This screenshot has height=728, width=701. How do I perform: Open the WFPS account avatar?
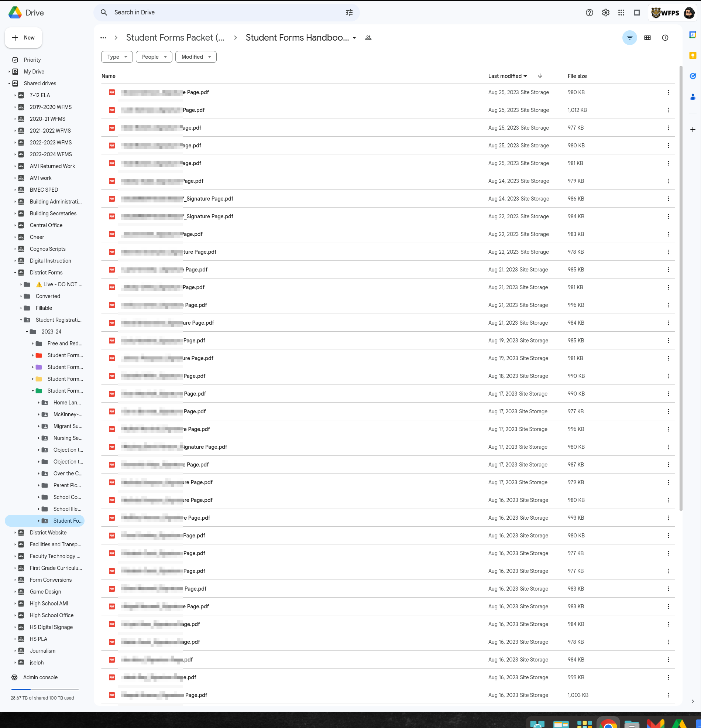pyautogui.click(x=689, y=13)
